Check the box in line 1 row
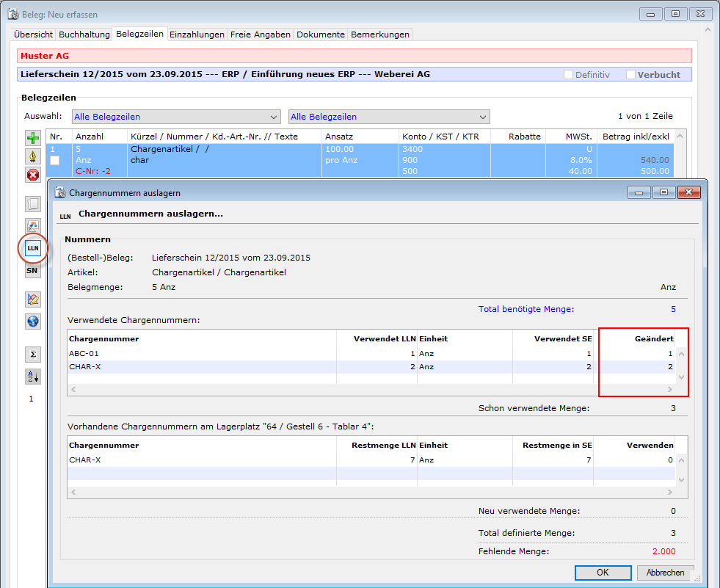Viewport: 720px width, 588px height. 55,160
